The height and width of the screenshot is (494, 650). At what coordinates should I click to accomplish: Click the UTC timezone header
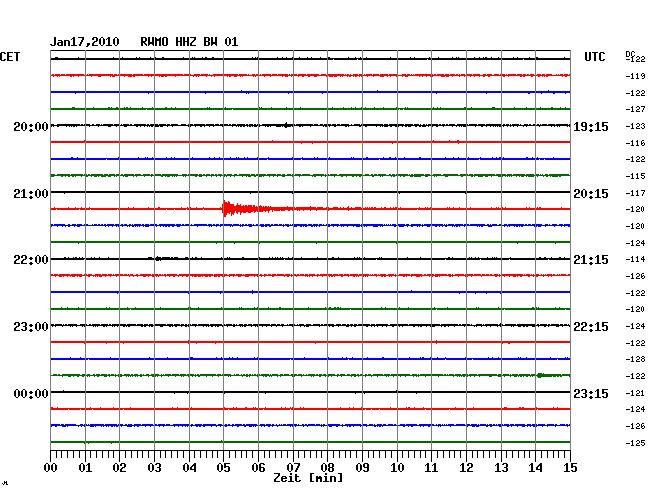[x=594, y=57]
